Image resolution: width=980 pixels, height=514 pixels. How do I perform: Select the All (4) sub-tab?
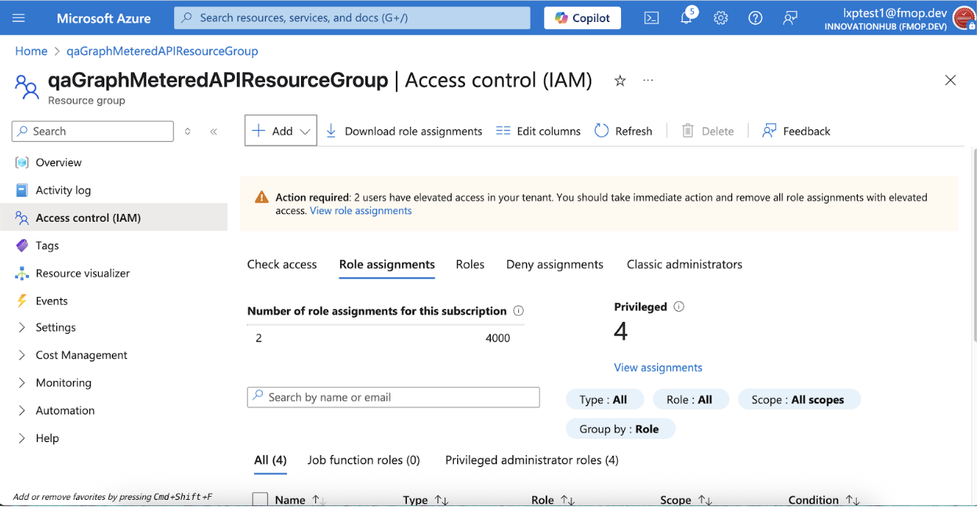click(270, 460)
